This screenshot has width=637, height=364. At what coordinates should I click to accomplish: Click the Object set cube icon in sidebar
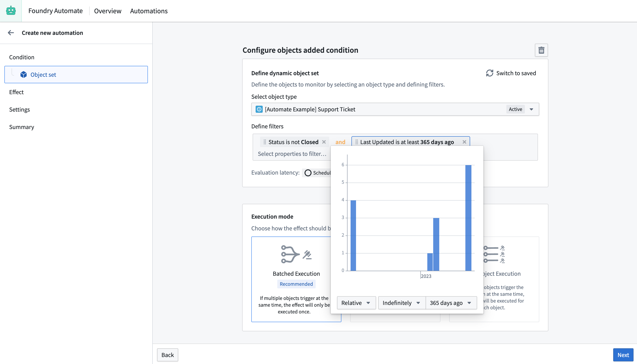pos(24,74)
